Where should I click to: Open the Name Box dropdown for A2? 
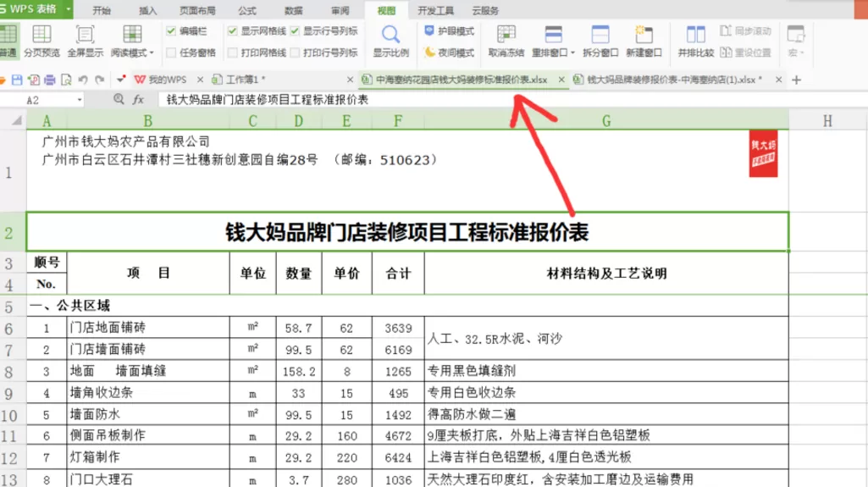pyautogui.click(x=80, y=100)
